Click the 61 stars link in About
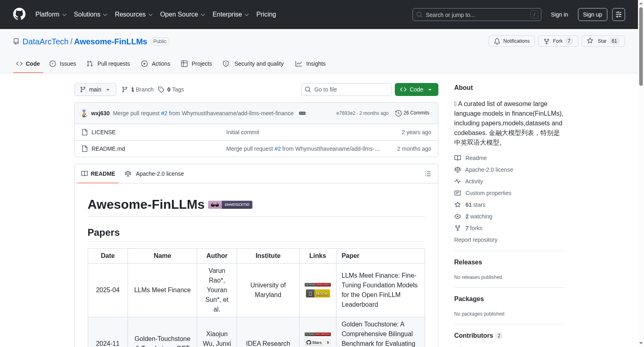Screen dimensions: 644x347 [x=475, y=205]
